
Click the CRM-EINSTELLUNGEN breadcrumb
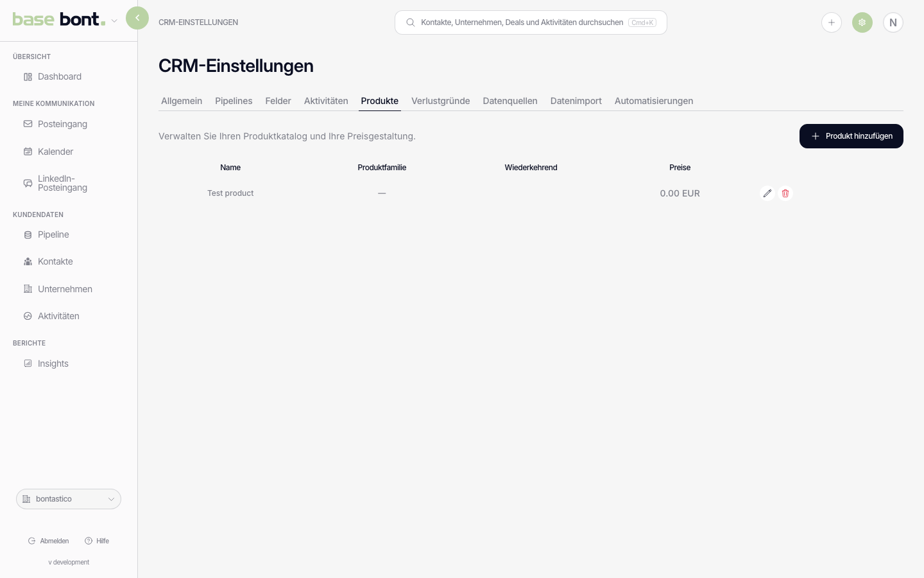coord(198,22)
